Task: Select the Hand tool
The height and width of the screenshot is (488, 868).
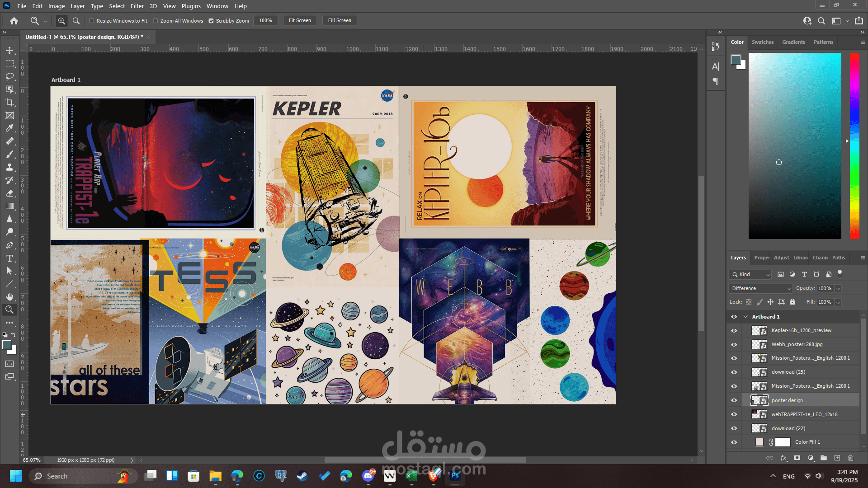Action: pos(9,297)
